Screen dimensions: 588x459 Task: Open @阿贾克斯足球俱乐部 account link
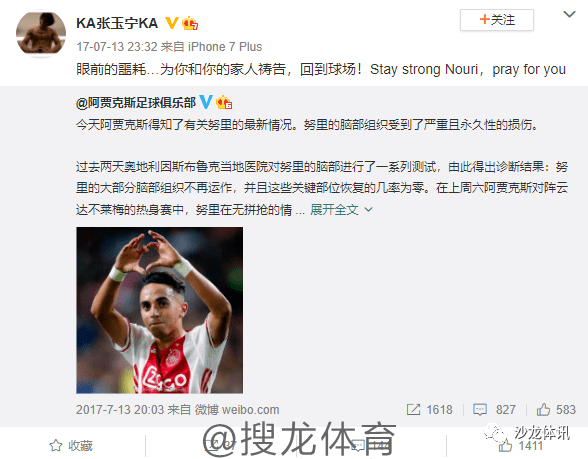point(136,102)
